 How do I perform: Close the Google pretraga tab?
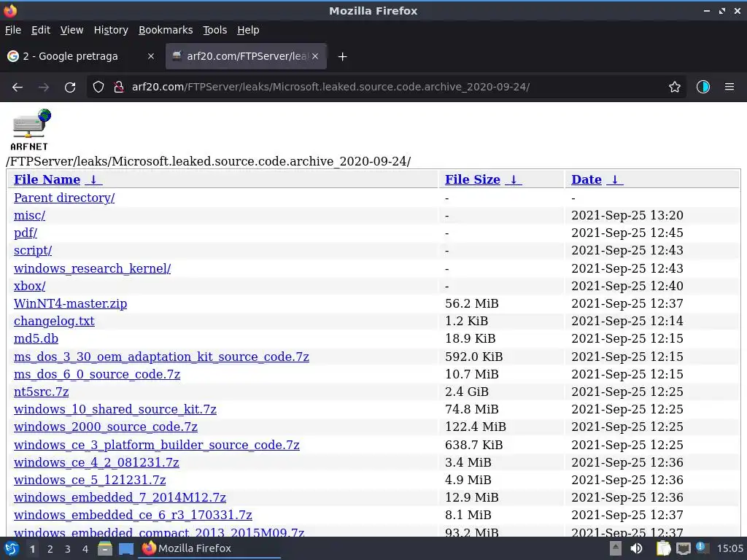pyautogui.click(x=150, y=56)
